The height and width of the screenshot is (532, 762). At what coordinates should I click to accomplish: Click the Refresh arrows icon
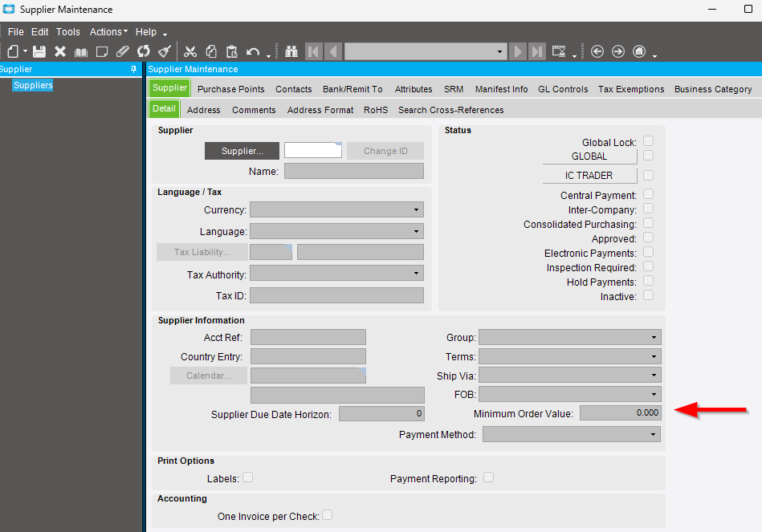(144, 51)
